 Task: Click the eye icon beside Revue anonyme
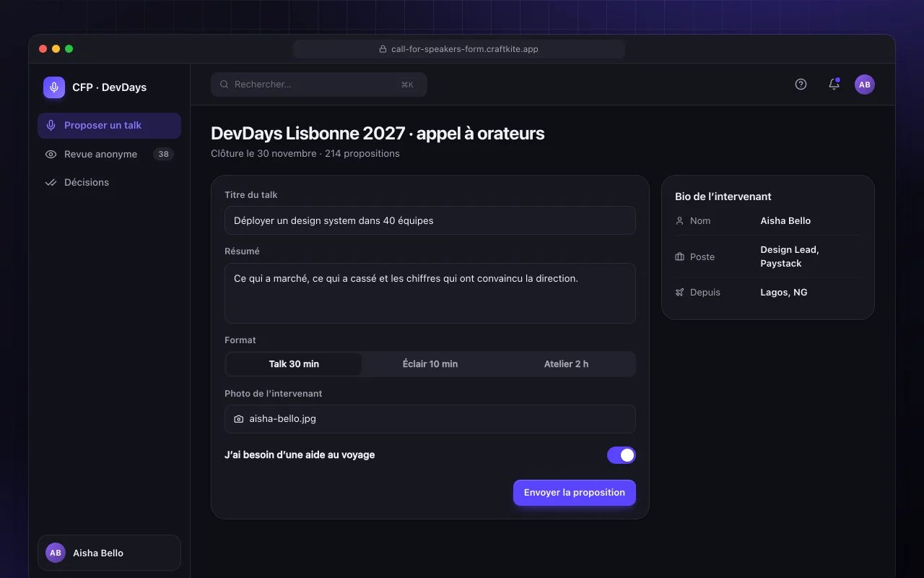click(x=51, y=154)
